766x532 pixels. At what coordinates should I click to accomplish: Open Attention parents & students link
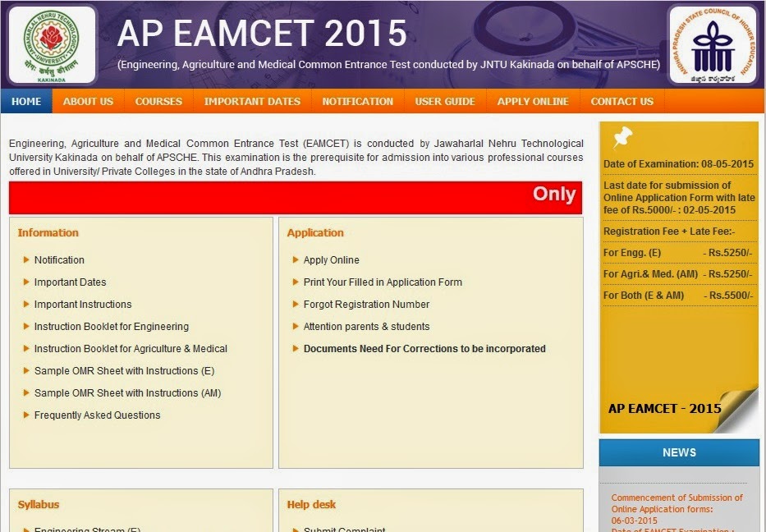366,326
